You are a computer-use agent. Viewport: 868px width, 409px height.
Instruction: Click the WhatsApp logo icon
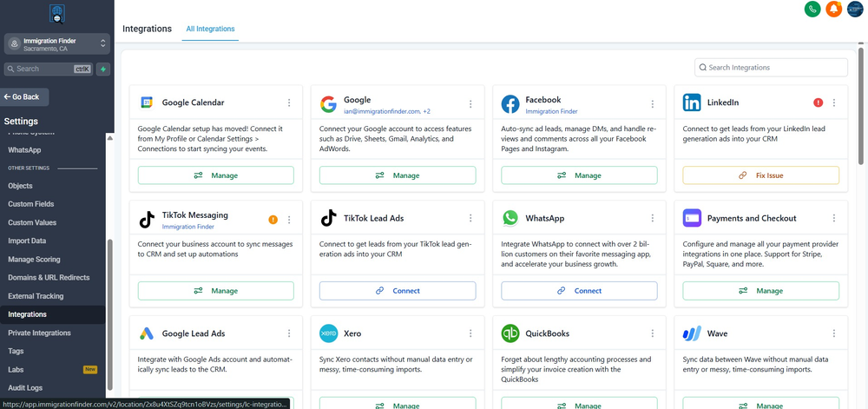510,218
